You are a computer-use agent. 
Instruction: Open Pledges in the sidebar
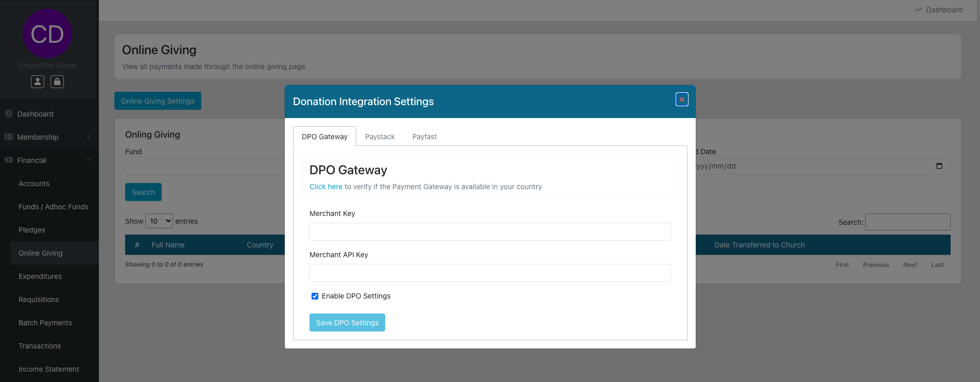tap(32, 230)
